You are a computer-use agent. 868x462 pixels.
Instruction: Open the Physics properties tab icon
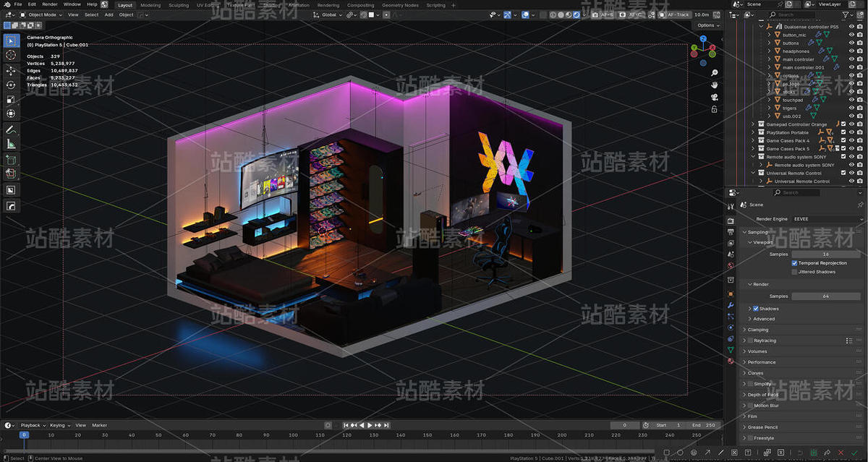(x=731, y=328)
